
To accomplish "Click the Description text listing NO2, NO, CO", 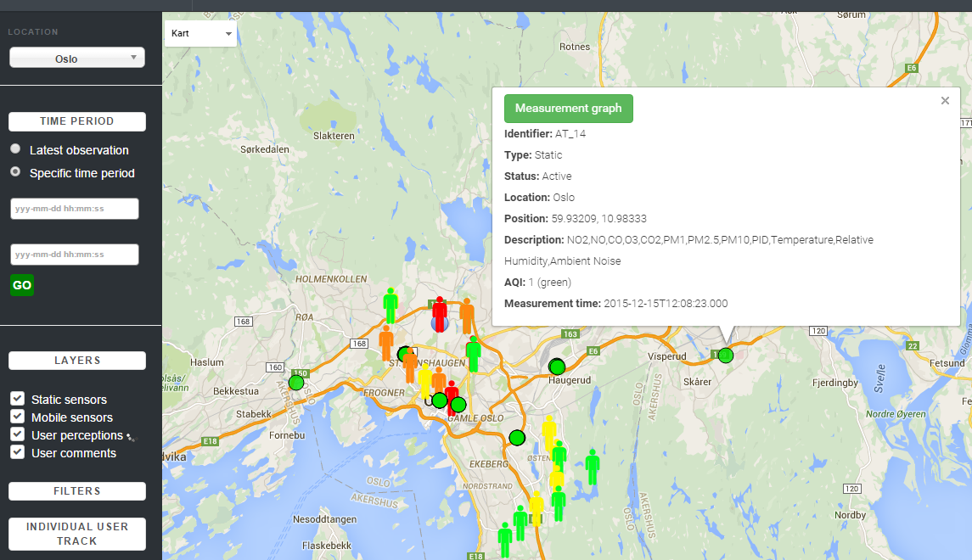I will 688,250.
